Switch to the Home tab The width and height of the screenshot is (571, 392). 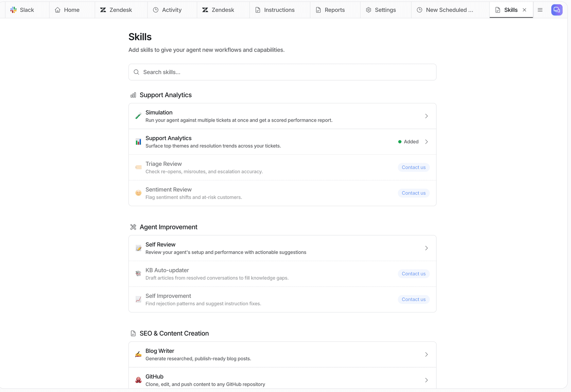pyautogui.click(x=72, y=10)
